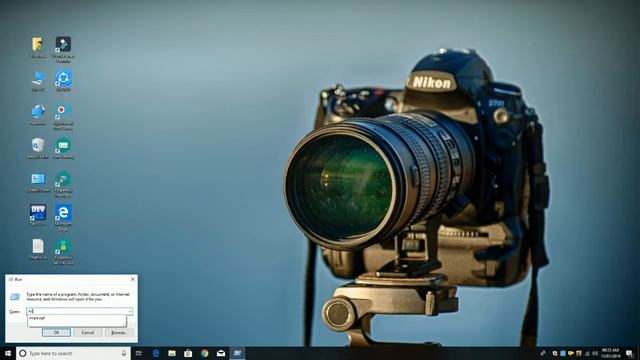Click the blue square tray icon

(x=563, y=353)
